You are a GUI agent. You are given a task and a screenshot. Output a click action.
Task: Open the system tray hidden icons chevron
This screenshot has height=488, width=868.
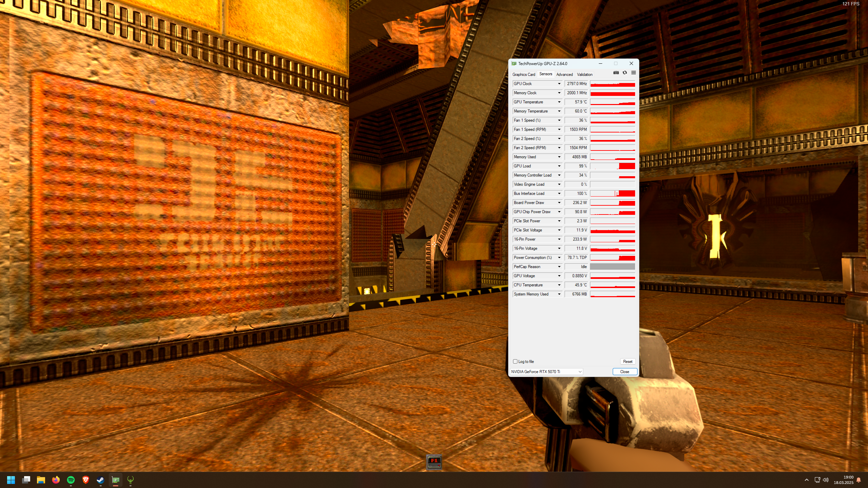point(807,480)
